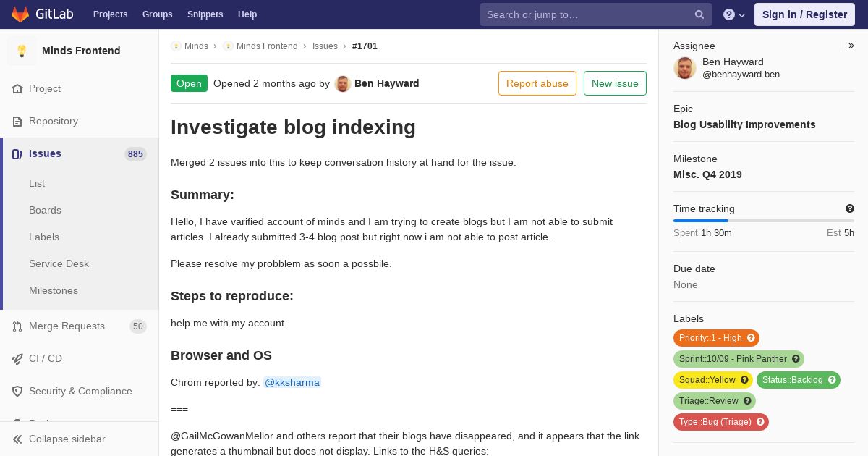Click the Project home icon
This screenshot has width=868, height=456.
coord(17,88)
